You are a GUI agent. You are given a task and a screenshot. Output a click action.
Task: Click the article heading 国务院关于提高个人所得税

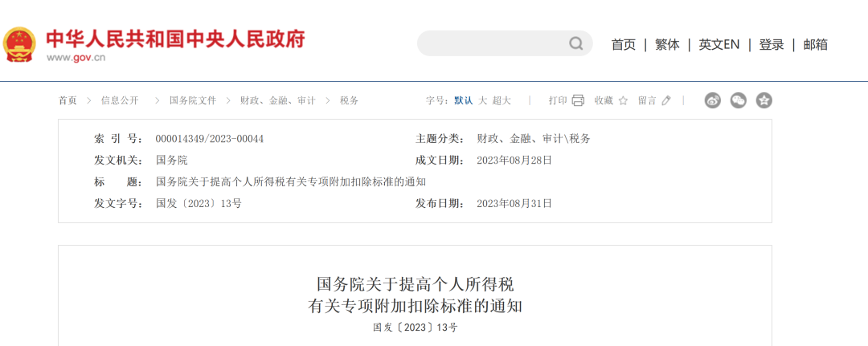click(x=416, y=285)
